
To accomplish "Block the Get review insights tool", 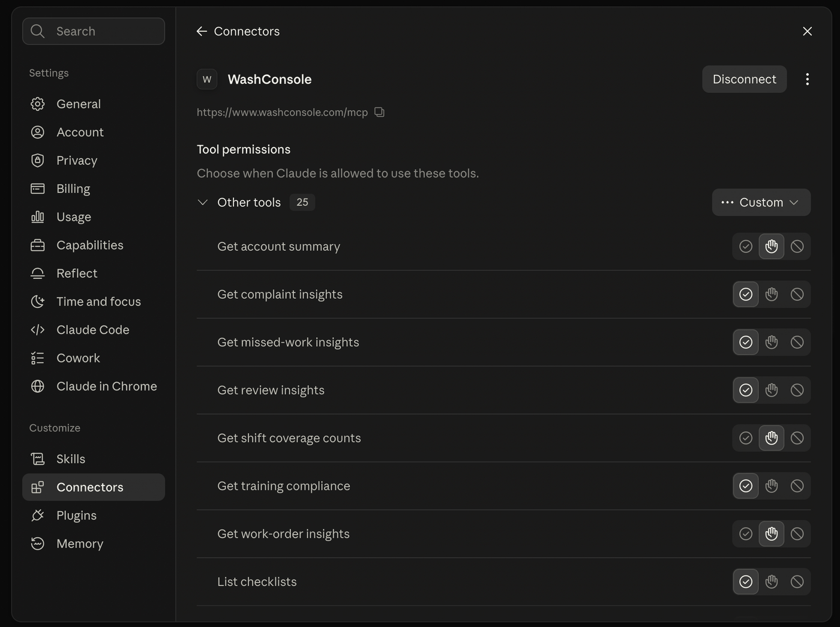I will tap(797, 391).
